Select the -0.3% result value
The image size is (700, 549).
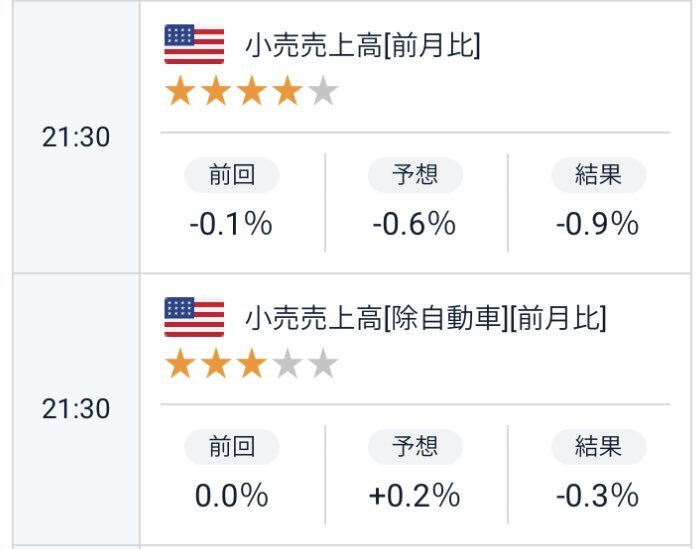597,495
